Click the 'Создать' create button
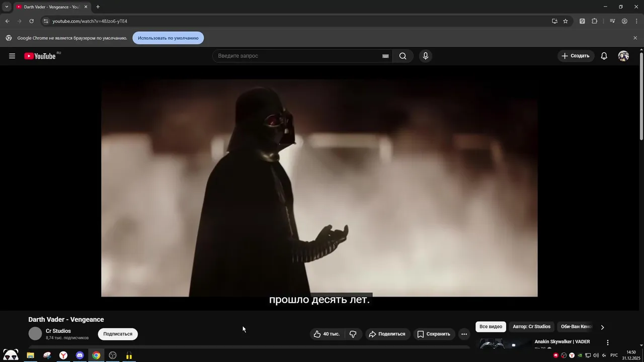644x362 pixels. click(x=576, y=56)
